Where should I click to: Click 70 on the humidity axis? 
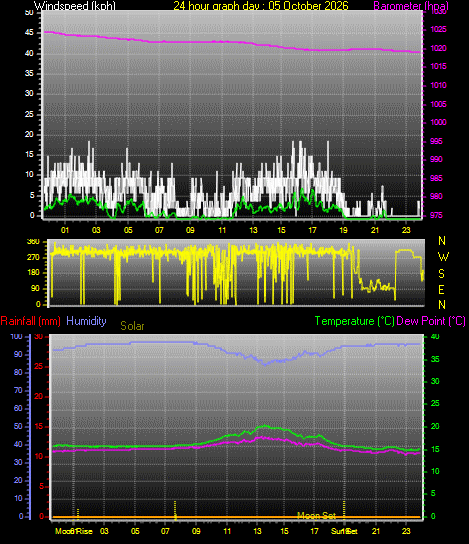[18, 391]
